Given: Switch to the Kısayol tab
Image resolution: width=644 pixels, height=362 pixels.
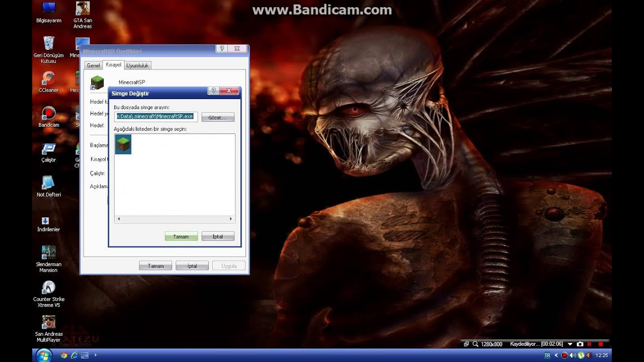Looking at the screenshot, I should click(x=113, y=65).
